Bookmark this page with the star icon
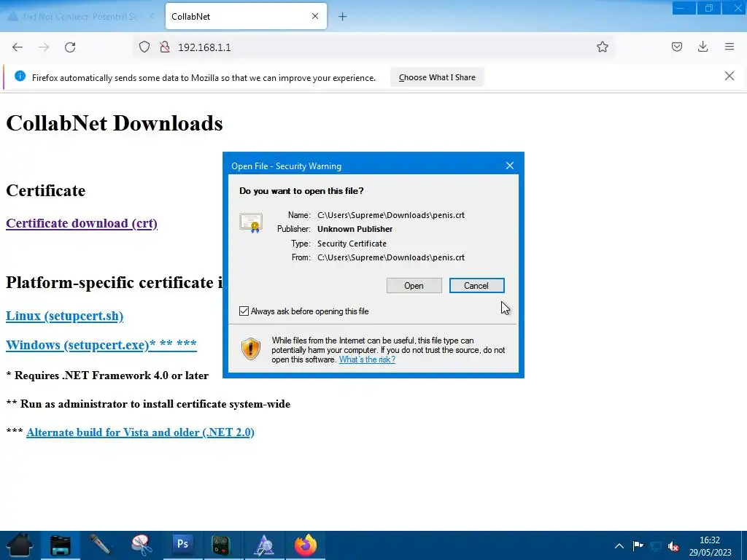The height and width of the screenshot is (560, 747). tap(602, 47)
